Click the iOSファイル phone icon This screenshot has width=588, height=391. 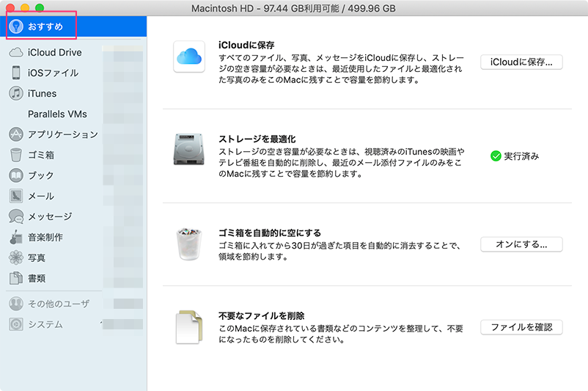(x=15, y=73)
